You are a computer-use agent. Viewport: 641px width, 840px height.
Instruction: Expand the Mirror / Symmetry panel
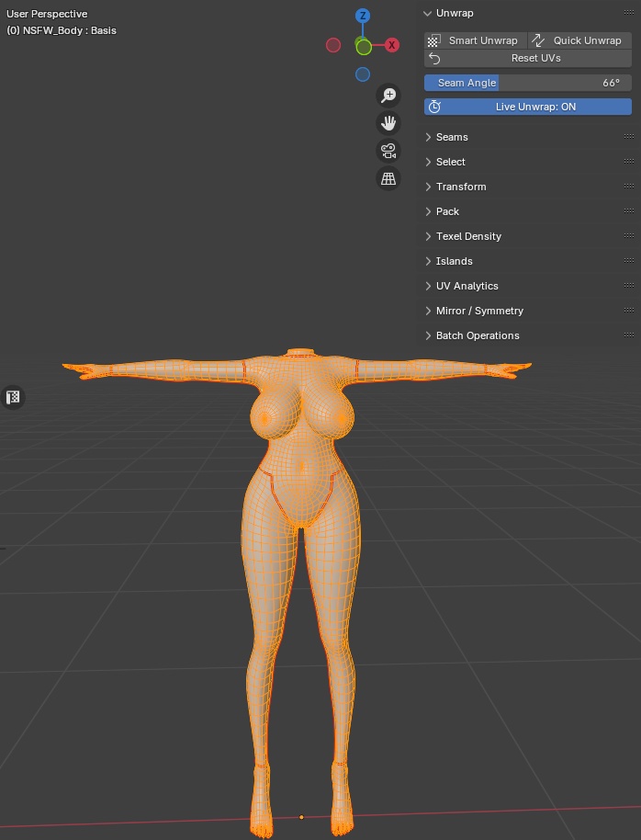pos(428,311)
